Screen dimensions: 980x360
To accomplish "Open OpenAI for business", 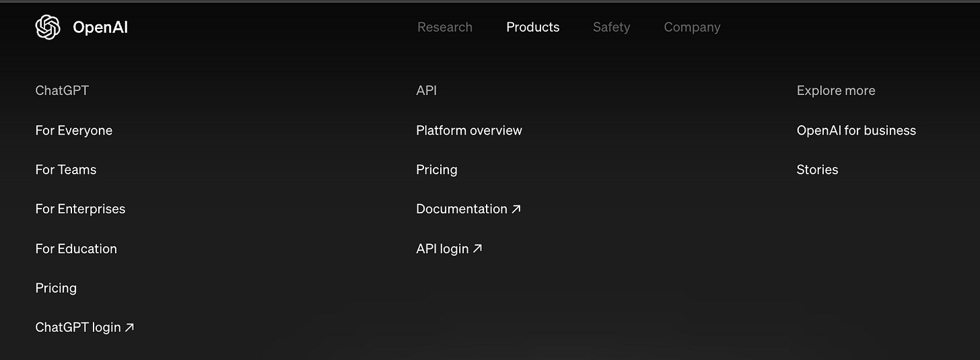I will (856, 131).
